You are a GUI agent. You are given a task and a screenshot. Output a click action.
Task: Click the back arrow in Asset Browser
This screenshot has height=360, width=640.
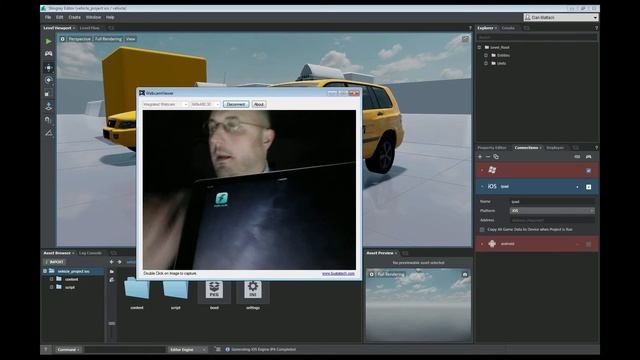point(111,262)
